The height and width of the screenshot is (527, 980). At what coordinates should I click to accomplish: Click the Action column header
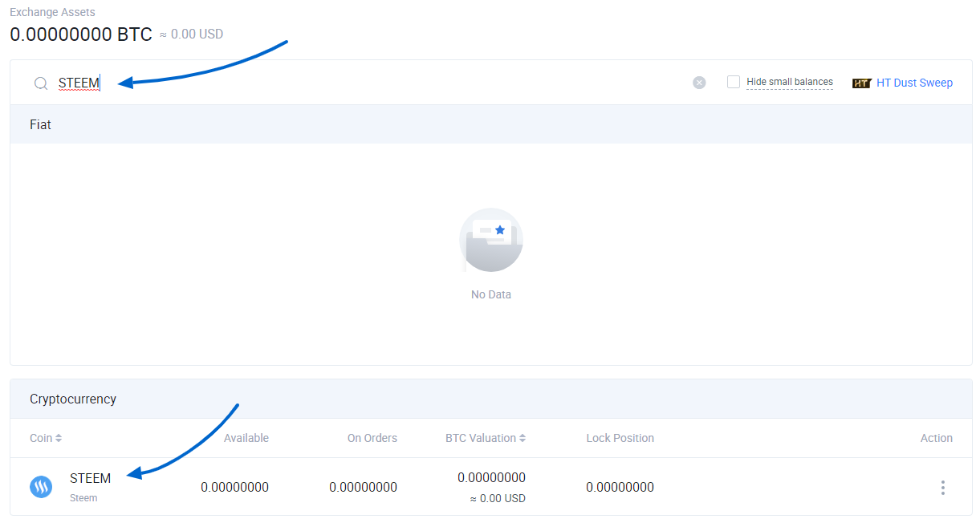(x=936, y=438)
